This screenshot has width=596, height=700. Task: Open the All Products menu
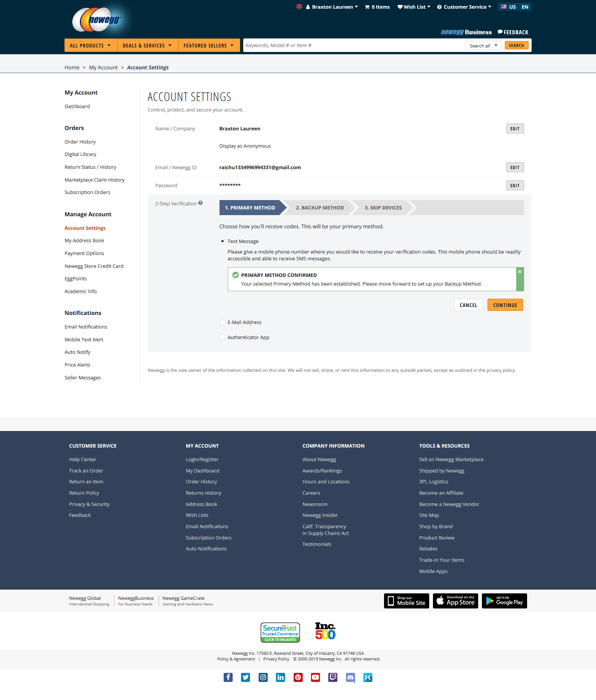click(x=91, y=46)
